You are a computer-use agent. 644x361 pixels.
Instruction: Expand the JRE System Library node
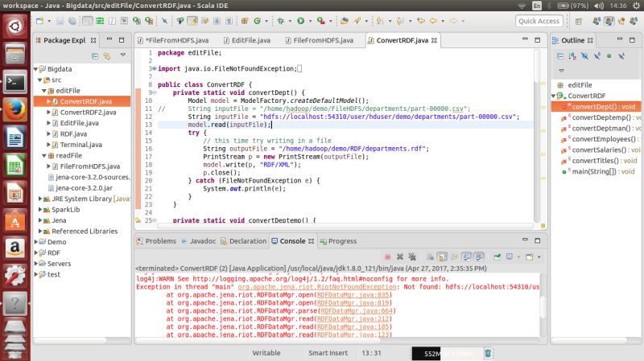coord(39,199)
